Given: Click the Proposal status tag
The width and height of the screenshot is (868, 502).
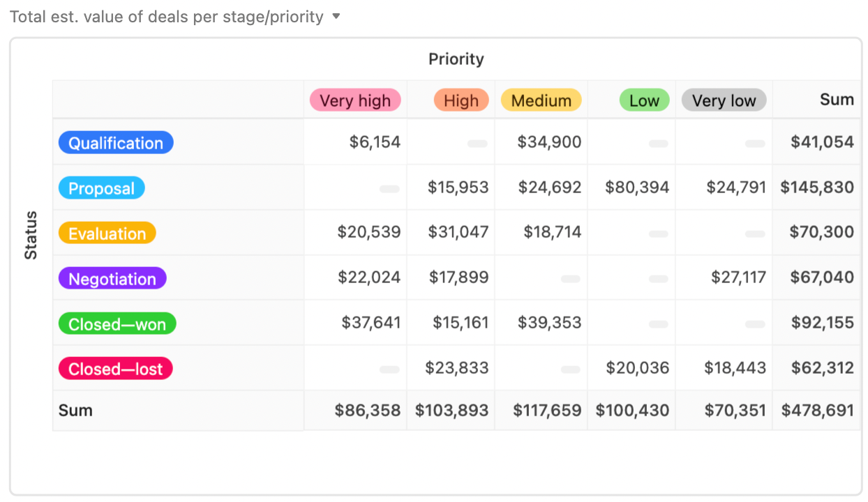Looking at the screenshot, I should point(102,188).
